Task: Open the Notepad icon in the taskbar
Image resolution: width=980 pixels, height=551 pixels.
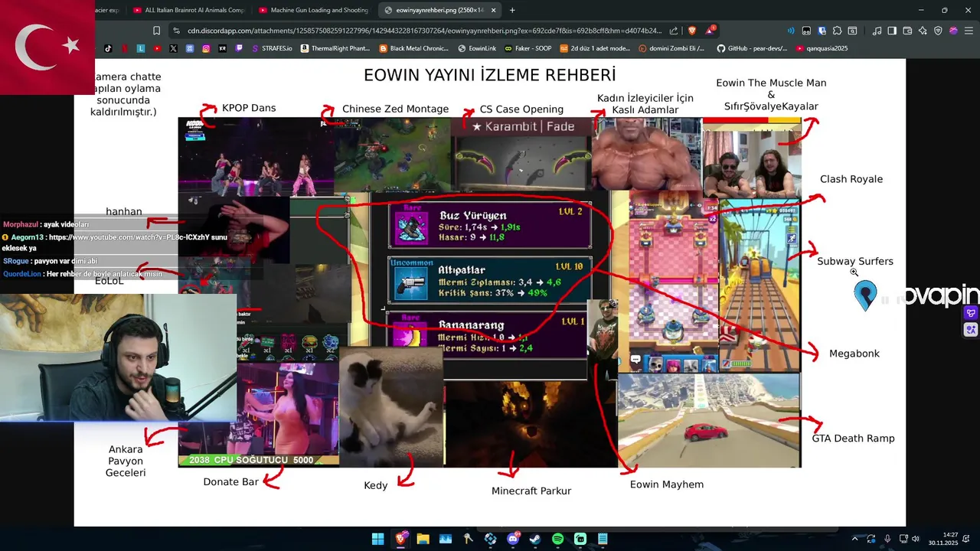Action: 603,539
